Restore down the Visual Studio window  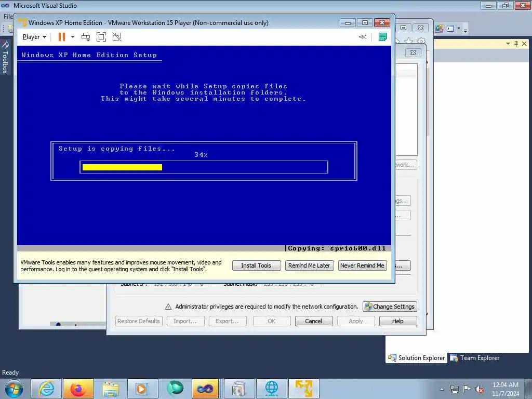click(x=506, y=5)
